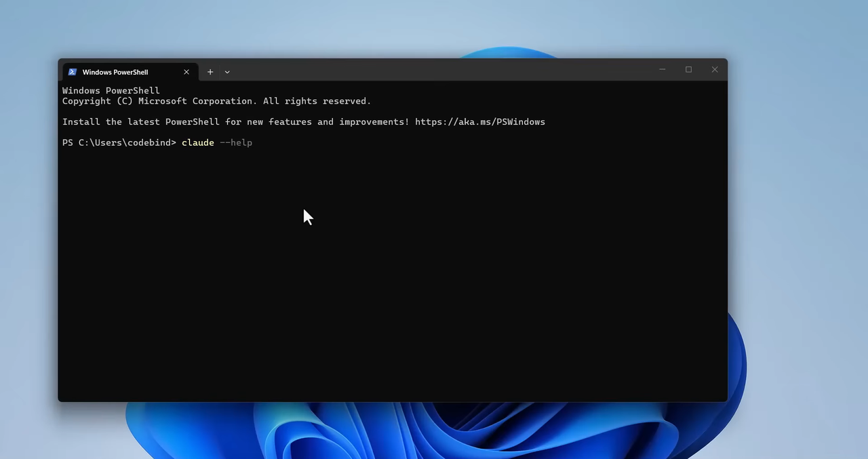868x459 pixels.
Task: Open the new tab profile dropdown chevron
Action: [227, 72]
